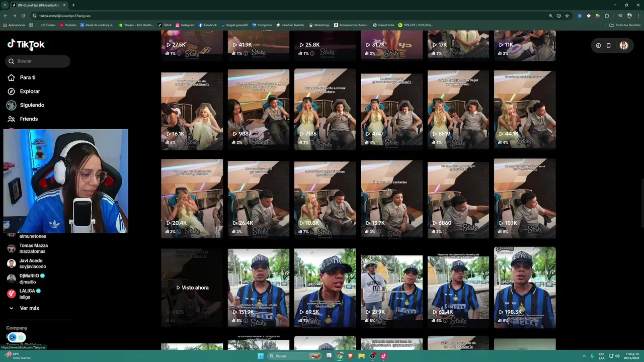This screenshot has height=362, width=644.
Task: Open ESP LAA language switcher
Action: 602,356
